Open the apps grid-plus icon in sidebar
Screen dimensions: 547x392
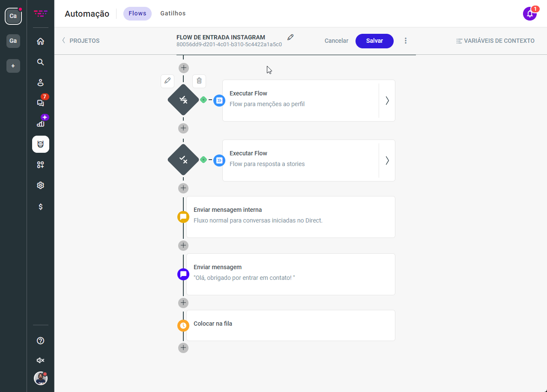(x=41, y=165)
